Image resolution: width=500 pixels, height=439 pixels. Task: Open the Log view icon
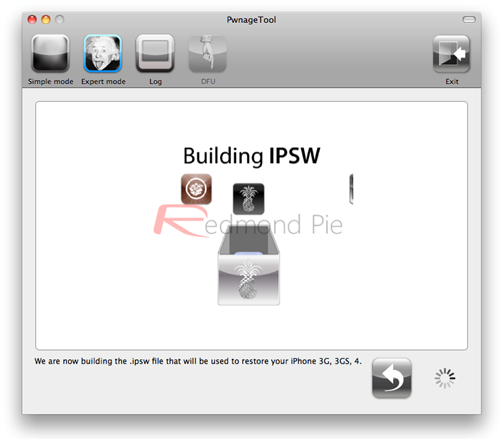155,54
